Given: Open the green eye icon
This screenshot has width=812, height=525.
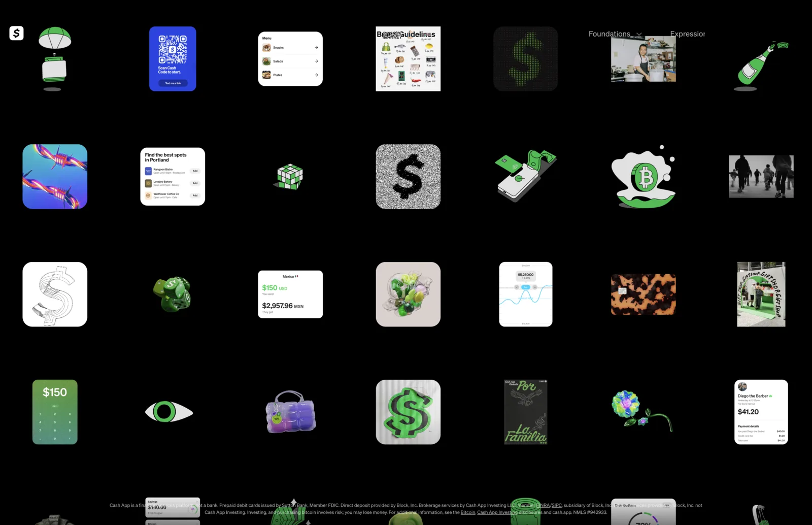Looking at the screenshot, I should tap(169, 412).
